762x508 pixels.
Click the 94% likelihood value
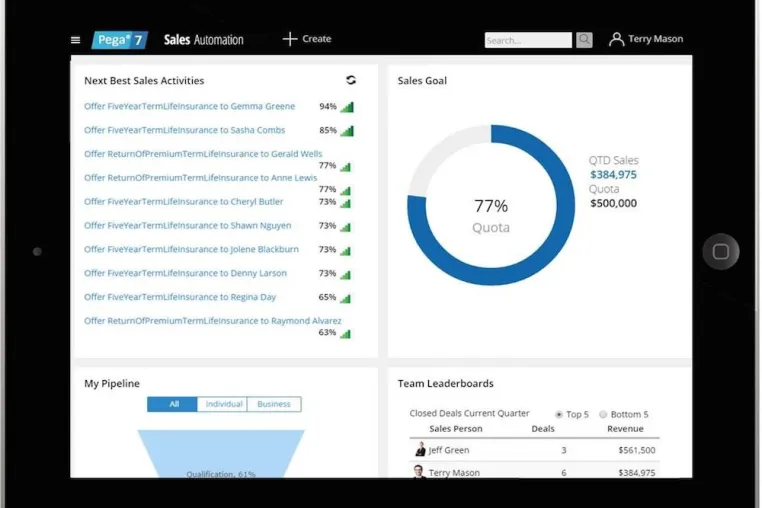click(x=328, y=106)
